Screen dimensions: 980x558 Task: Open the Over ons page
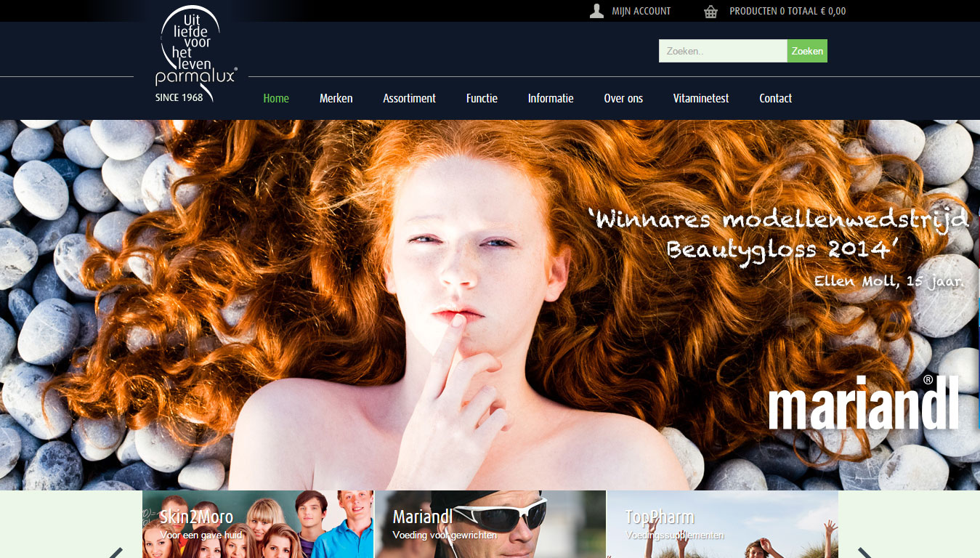[x=623, y=98]
